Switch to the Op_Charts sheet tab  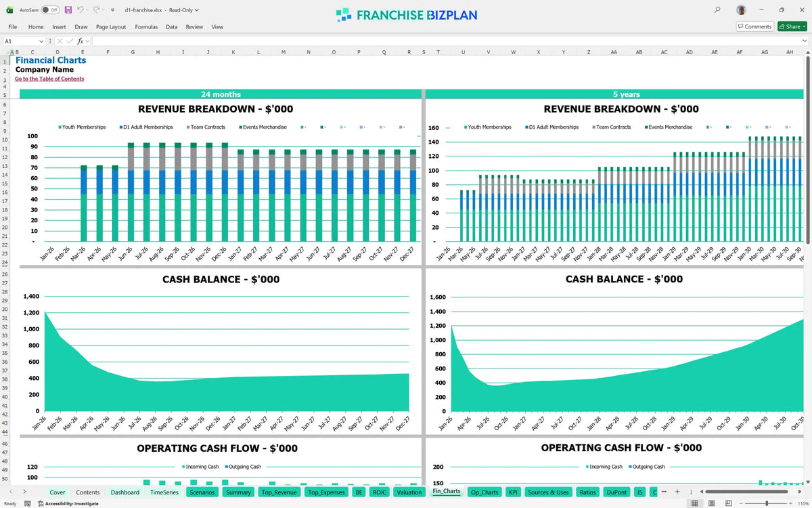tap(484, 492)
